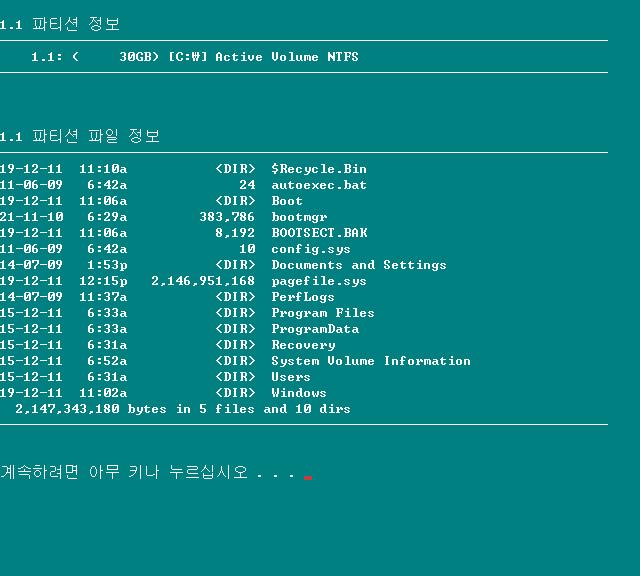Click the 383,786 bootmgr size value
The height and width of the screenshot is (576, 640).
pyautogui.click(x=227, y=217)
